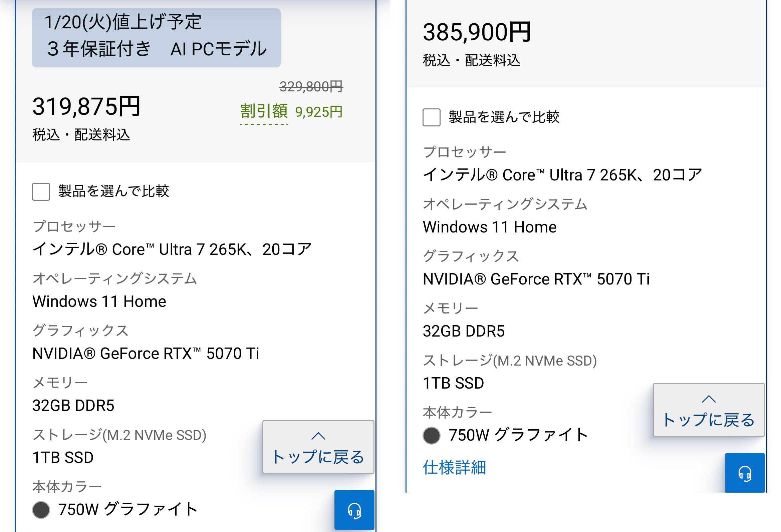Select 750W グラファイト color swatch on left card
Viewport: 781px width, 532px height.
pos(41,510)
